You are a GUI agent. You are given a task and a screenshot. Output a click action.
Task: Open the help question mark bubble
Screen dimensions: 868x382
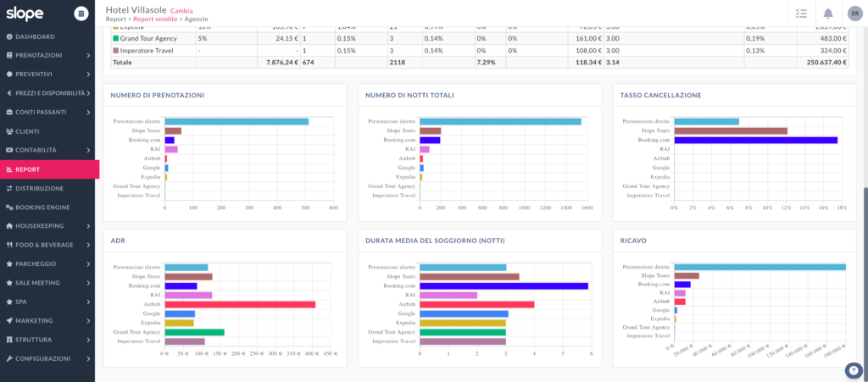(x=854, y=370)
